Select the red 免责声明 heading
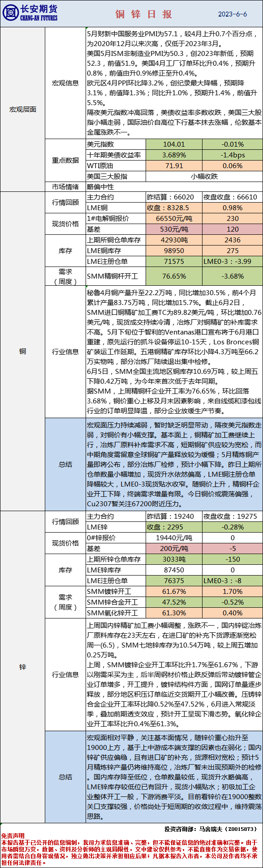The height and width of the screenshot is (868, 263). (13, 836)
